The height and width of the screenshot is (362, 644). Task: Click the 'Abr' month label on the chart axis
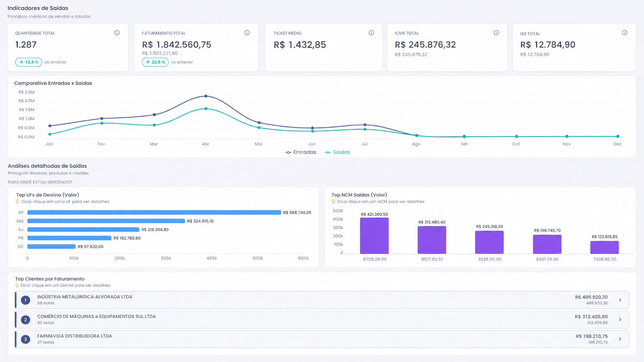206,144
